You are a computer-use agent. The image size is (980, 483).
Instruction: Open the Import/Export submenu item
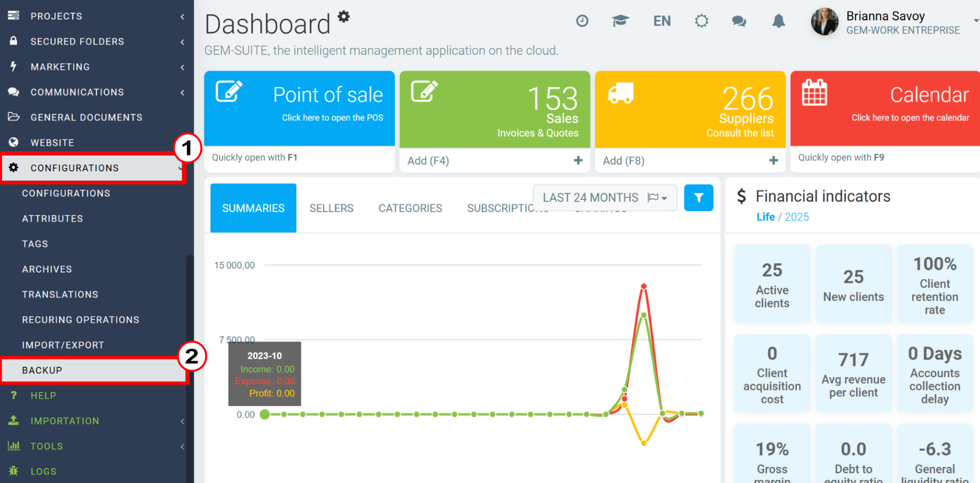point(63,345)
